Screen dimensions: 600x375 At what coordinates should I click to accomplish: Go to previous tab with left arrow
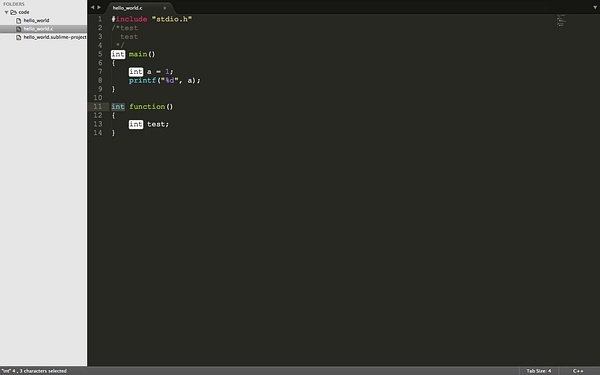tap(92, 7)
